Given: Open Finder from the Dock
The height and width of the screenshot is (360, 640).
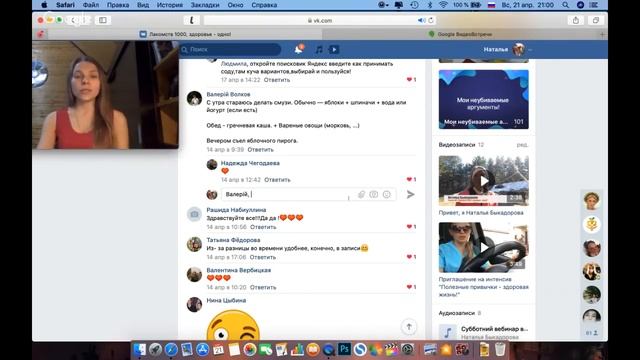Looking at the screenshot, I should pos(140,349).
